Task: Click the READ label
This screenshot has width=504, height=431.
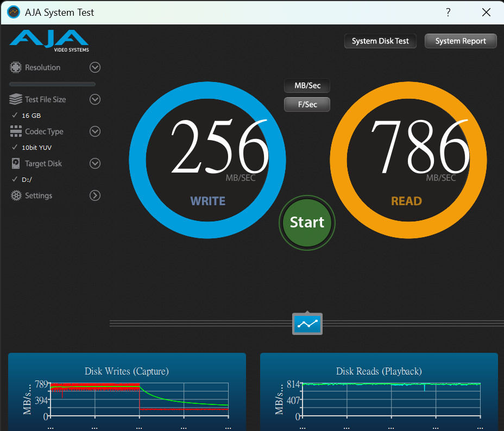Action: [x=406, y=201]
